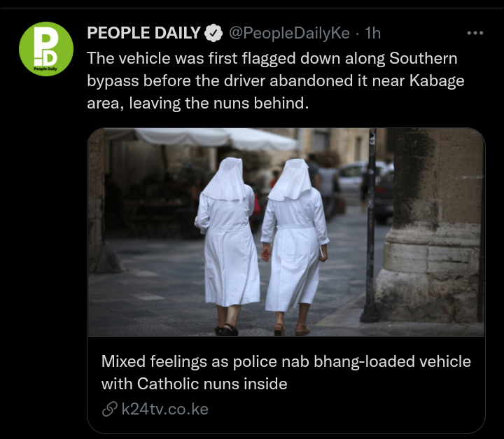Open the 'Mixed feelings as police nab' headline
The image size is (504, 439).
pyautogui.click(x=286, y=372)
